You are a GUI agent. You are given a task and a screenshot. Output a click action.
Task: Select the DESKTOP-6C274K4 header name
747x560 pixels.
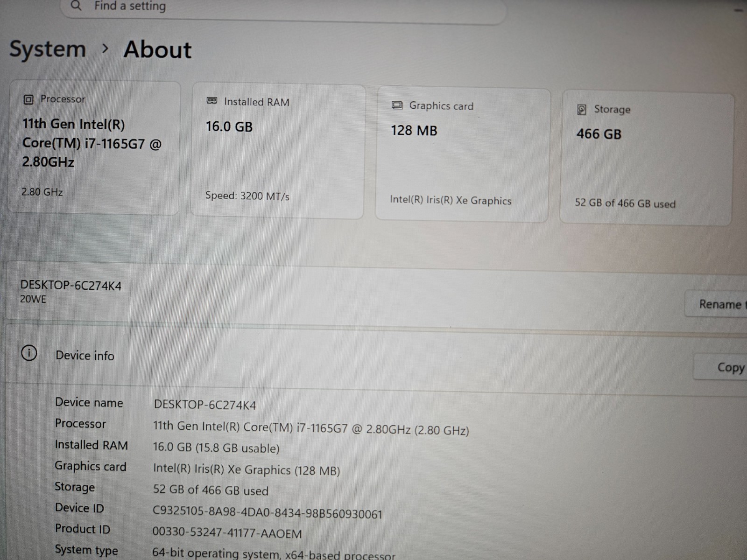point(71,285)
